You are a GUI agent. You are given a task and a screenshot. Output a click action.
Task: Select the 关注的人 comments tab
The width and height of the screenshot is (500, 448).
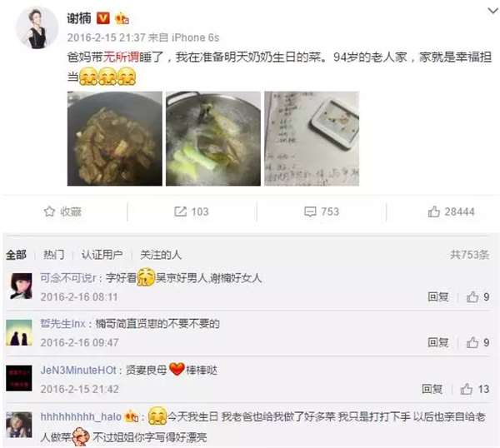pyautogui.click(x=161, y=255)
